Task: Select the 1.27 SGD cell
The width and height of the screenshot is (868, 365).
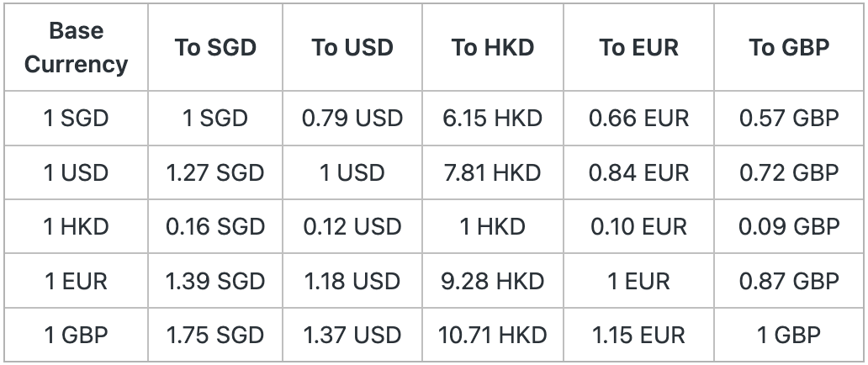Action: pos(215,172)
